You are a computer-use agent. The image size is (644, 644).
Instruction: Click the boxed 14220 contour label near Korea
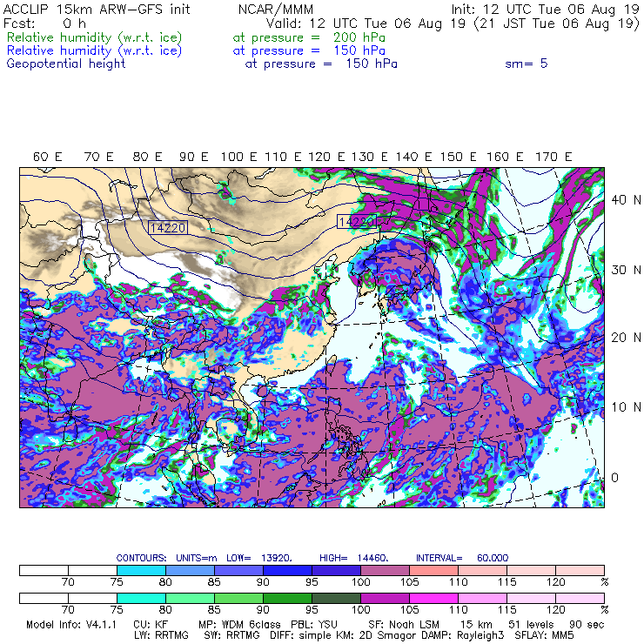(357, 222)
